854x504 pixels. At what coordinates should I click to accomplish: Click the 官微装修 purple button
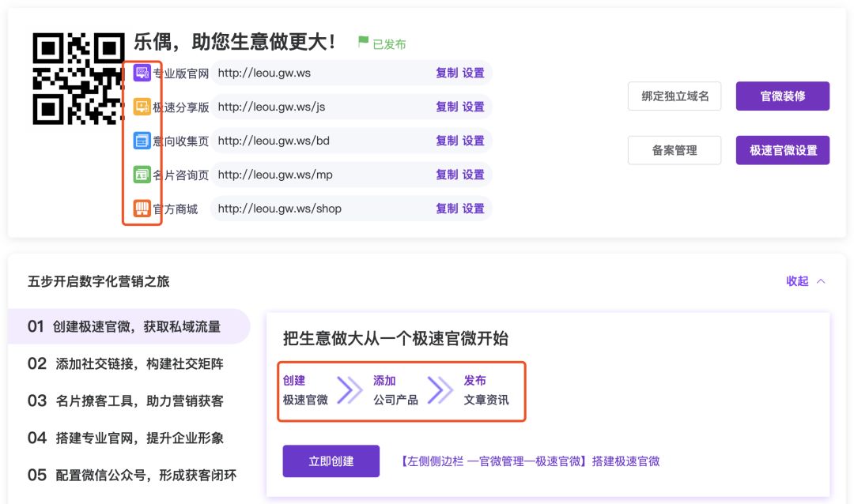click(x=782, y=96)
